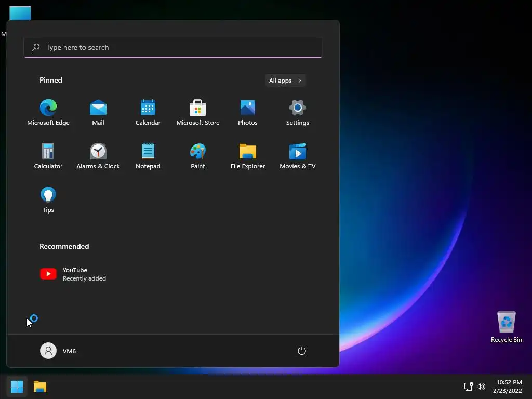Open File Explorer in pinned apps
Image resolution: width=532 pixels, height=399 pixels.
248,156
